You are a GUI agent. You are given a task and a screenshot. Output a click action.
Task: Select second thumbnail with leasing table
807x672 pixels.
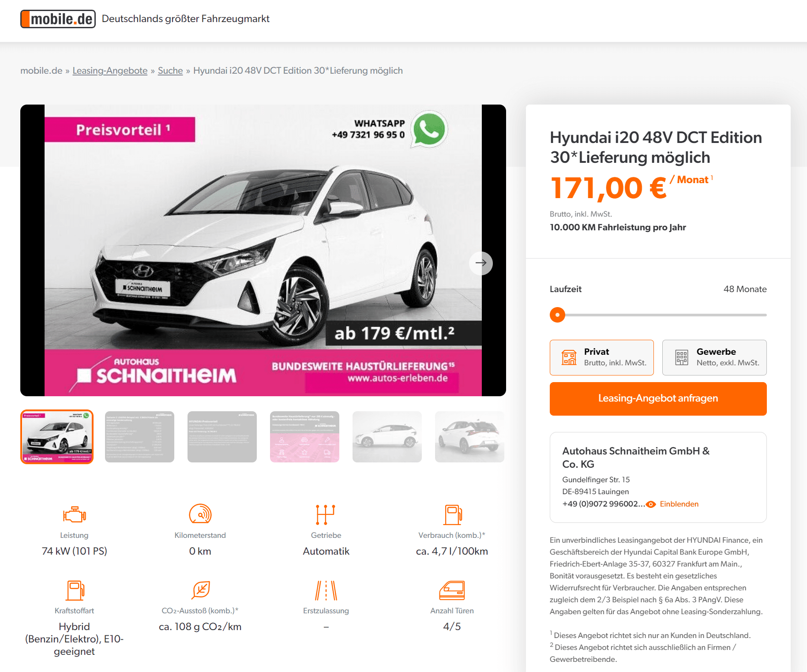(139, 437)
